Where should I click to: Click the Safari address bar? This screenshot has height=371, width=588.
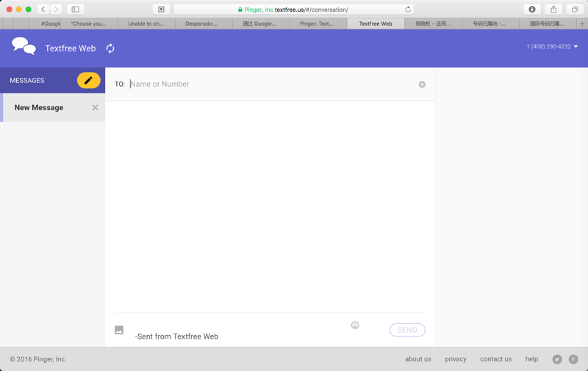tap(293, 10)
